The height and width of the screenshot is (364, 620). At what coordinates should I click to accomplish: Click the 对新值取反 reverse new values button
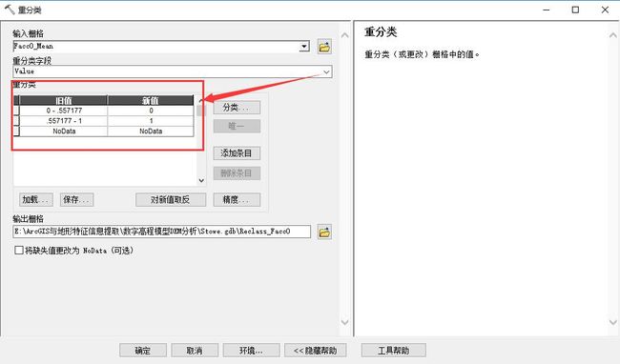(171, 200)
